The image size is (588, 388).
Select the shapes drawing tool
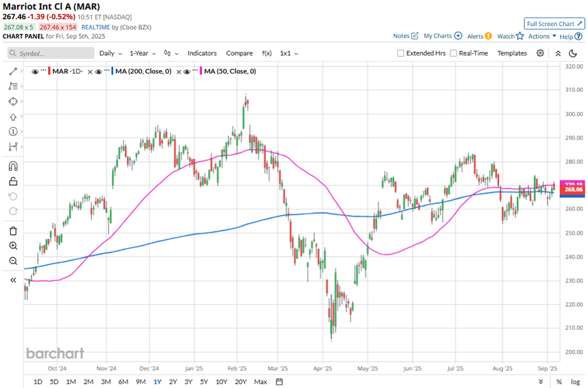pyautogui.click(x=13, y=101)
